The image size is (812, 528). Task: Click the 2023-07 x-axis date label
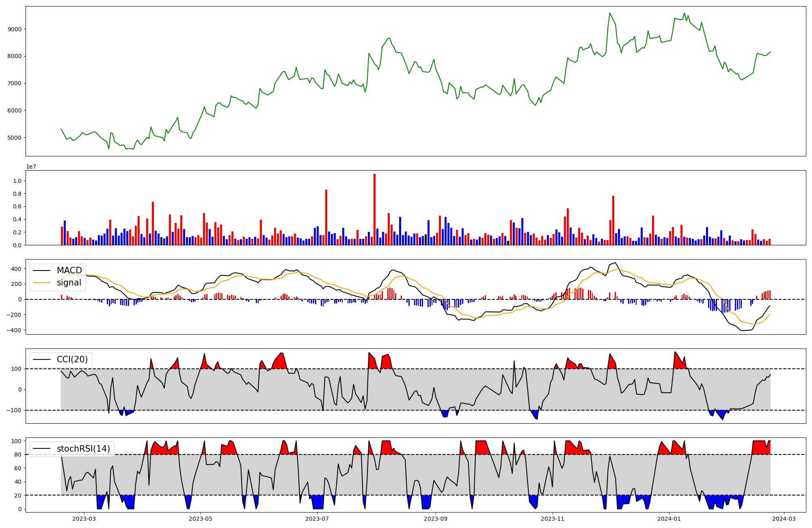(x=317, y=519)
